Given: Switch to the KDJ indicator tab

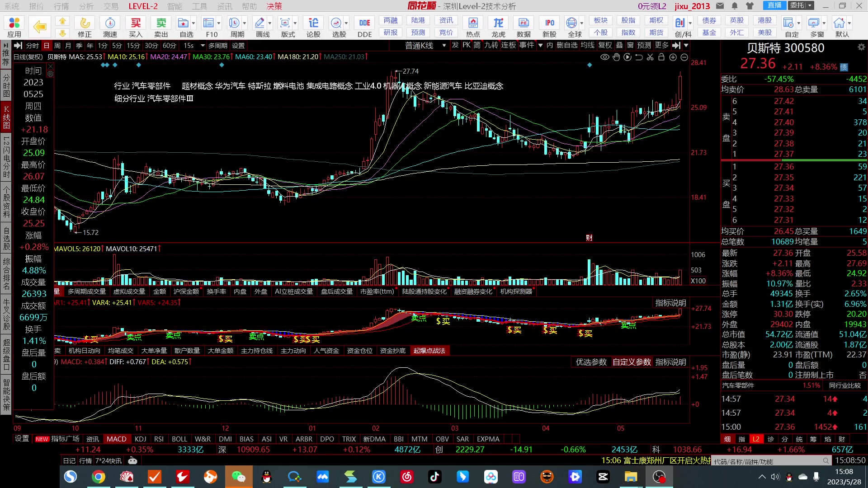Looking at the screenshot, I should click(x=140, y=439).
